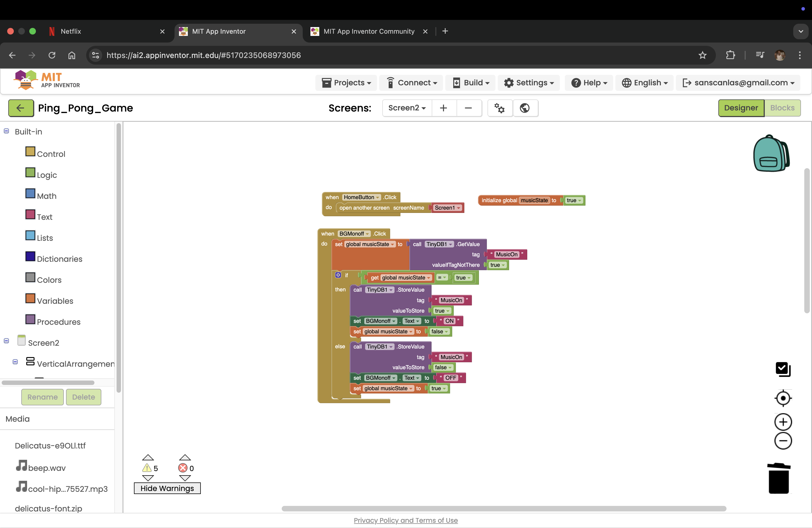Open the Projects menu
Image resolution: width=812 pixels, height=528 pixels.
(346, 83)
